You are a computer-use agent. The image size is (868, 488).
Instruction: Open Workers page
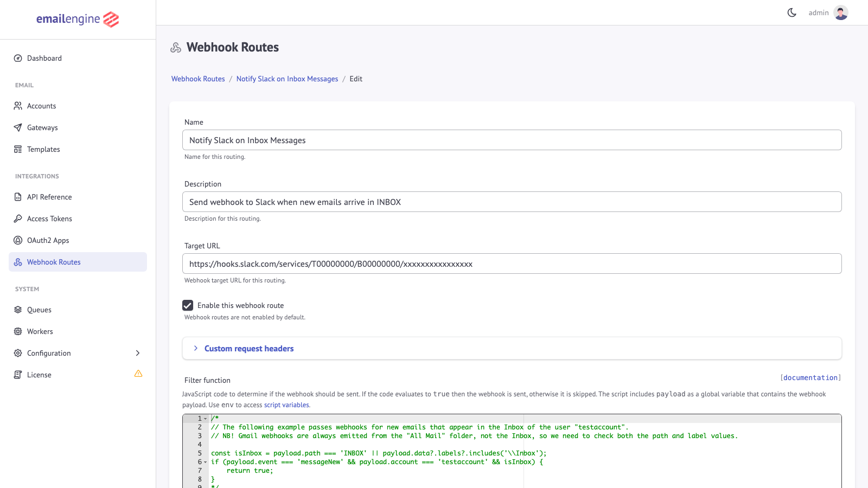(x=78, y=331)
